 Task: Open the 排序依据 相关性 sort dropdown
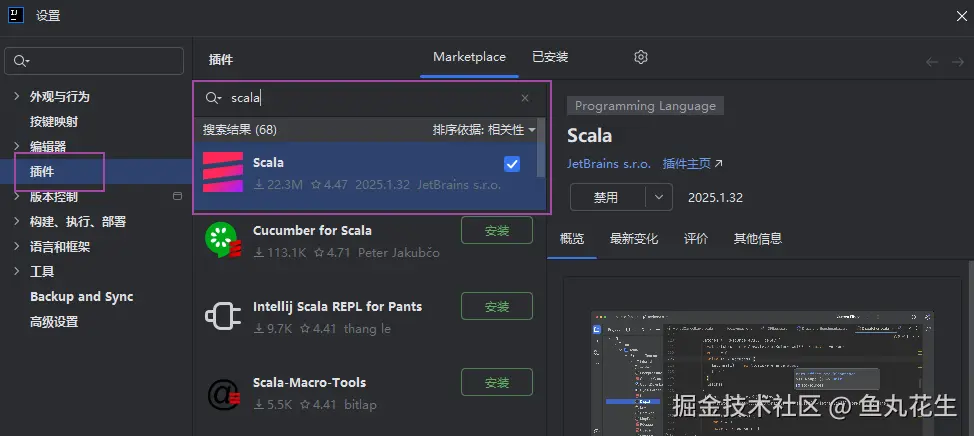point(484,130)
